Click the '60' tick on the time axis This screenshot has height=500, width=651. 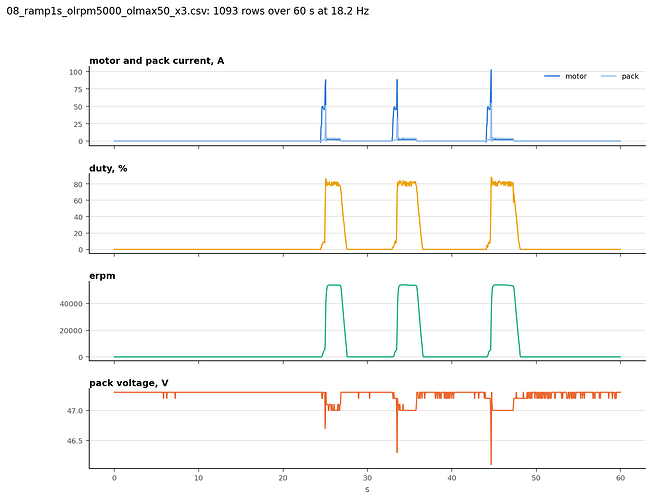620,478
